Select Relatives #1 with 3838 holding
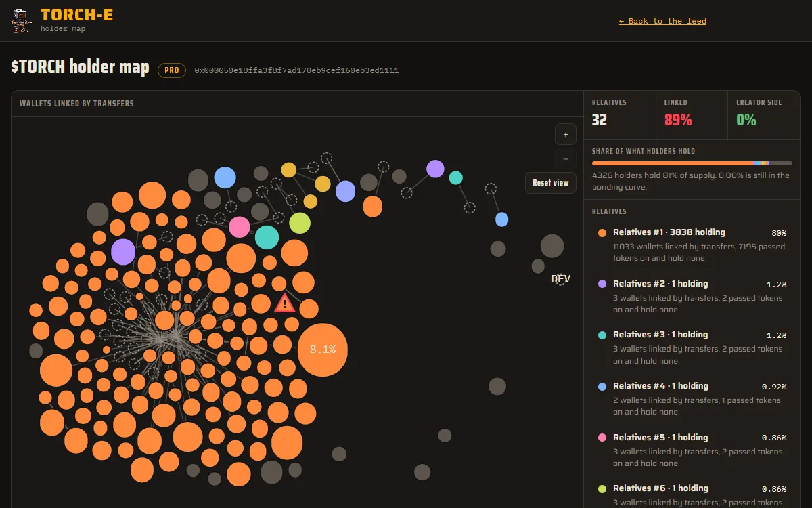The image size is (812, 508). [x=692, y=245]
